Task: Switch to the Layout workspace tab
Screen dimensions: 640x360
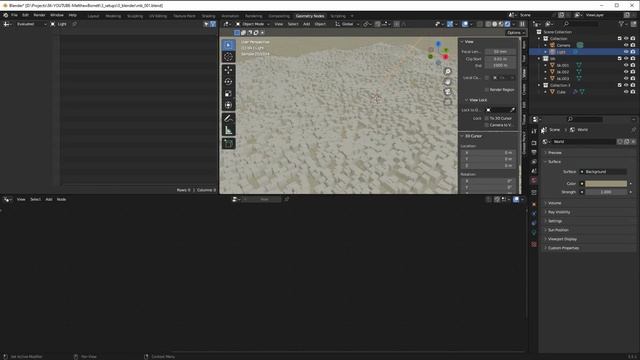Action: (93, 16)
